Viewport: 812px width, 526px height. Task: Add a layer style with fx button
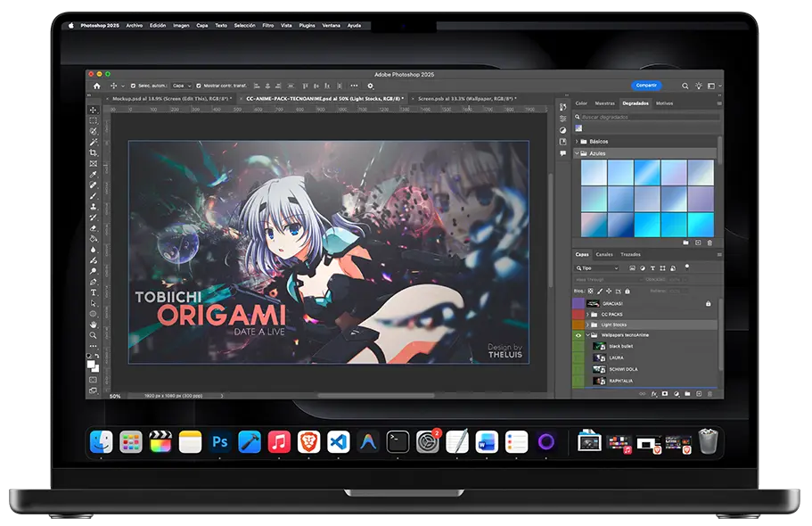pos(654,394)
